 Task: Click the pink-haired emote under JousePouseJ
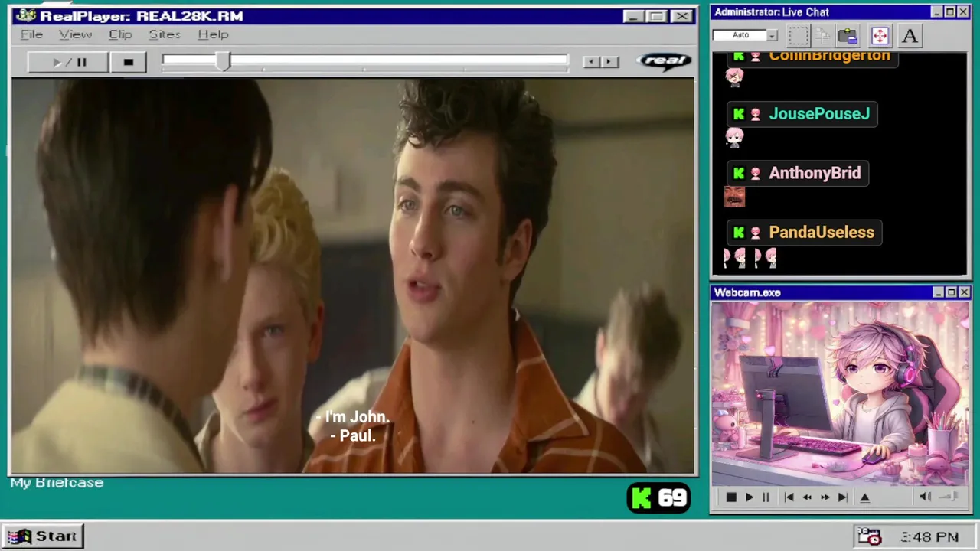point(734,137)
